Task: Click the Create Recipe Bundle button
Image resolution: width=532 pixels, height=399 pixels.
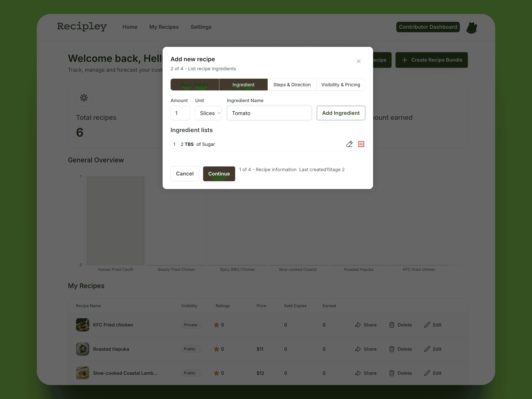Action: (432, 60)
